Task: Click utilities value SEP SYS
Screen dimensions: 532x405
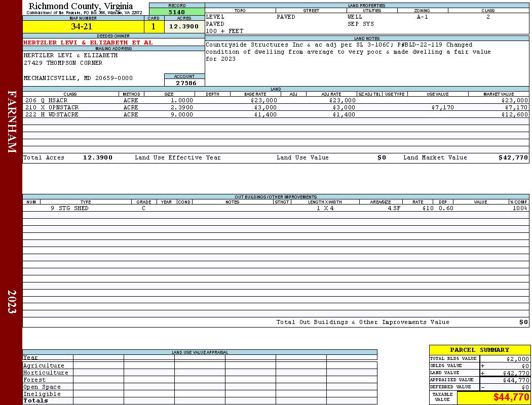Action: [360, 24]
